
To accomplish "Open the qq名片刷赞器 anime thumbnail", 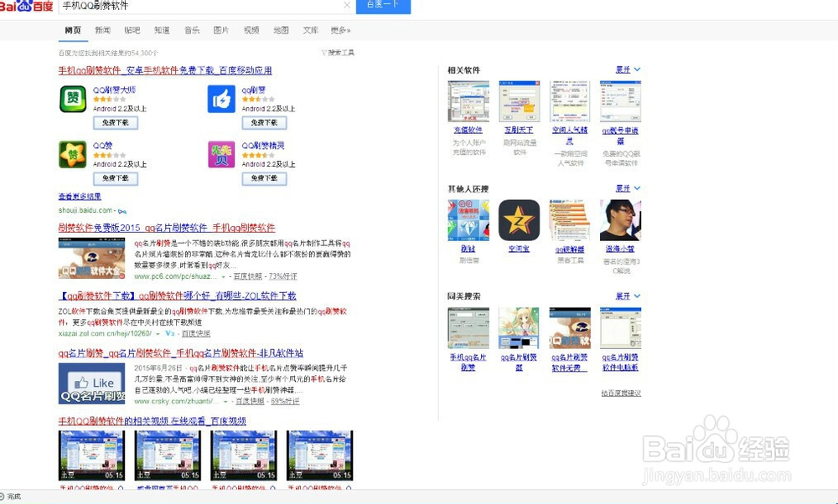I will [519, 328].
